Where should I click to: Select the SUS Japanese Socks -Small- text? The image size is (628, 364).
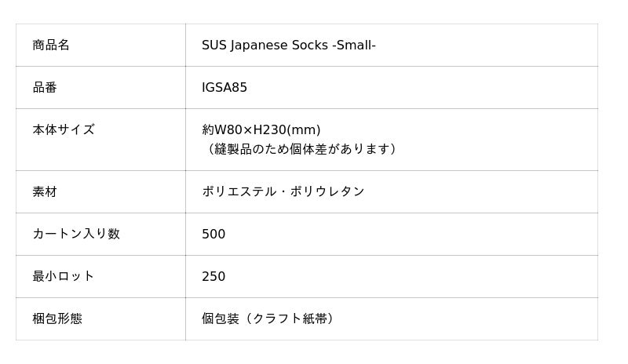point(288,45)
